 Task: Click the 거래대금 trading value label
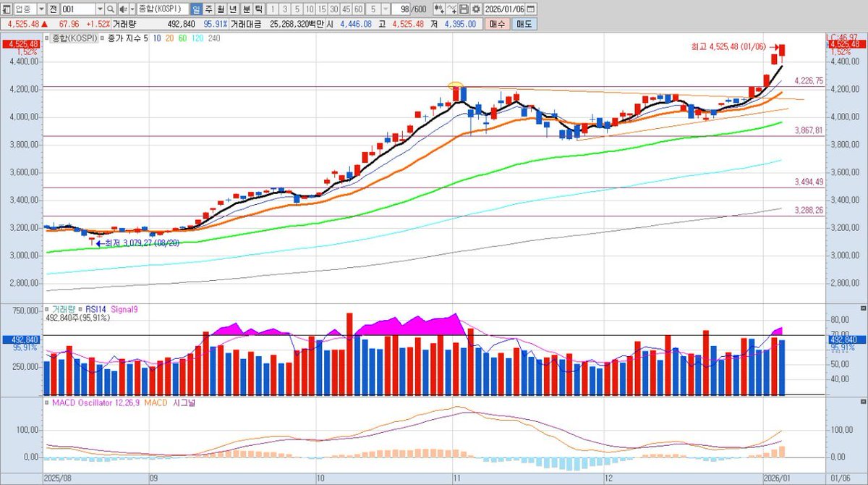pos(246,24)
